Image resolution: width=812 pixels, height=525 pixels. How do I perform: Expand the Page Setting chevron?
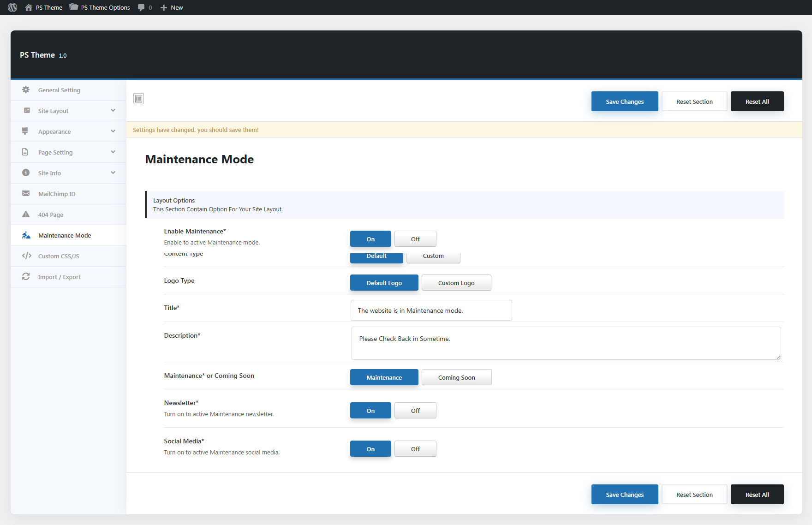click(113, 152)
